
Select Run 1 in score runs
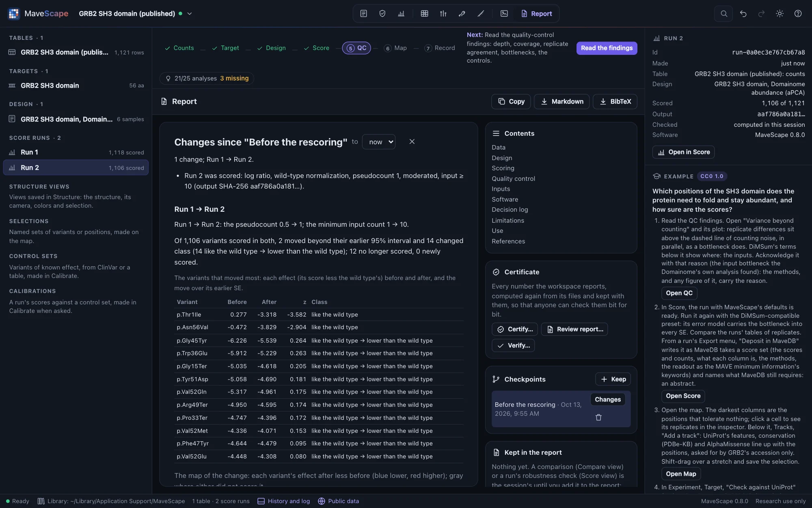(x=76, y=152)
